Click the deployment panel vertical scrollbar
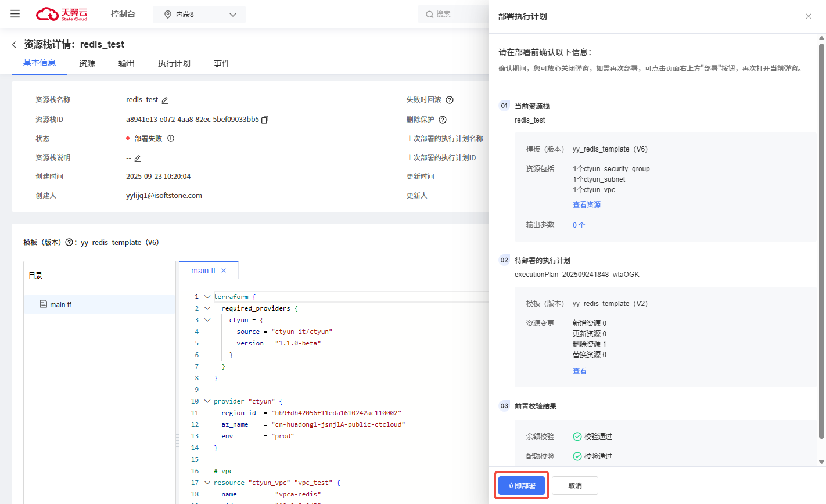The width and height of the screenshot is (826, 504). [821, 232]
